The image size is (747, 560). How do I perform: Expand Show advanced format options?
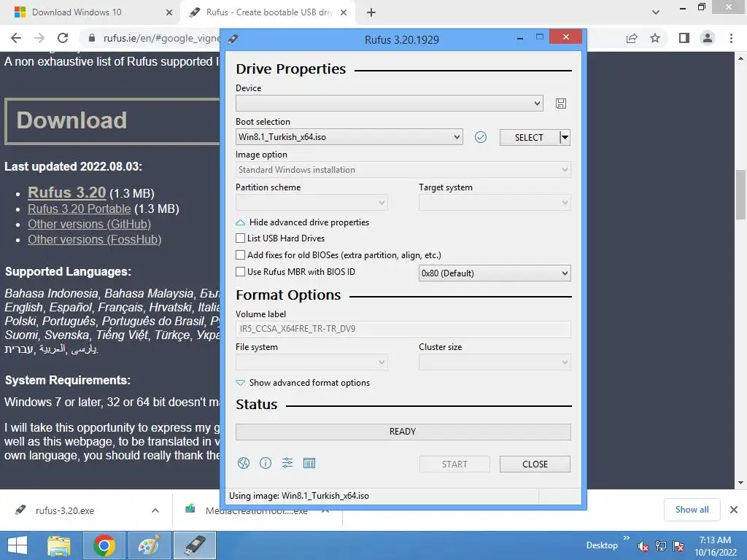[x=303, y=383]
